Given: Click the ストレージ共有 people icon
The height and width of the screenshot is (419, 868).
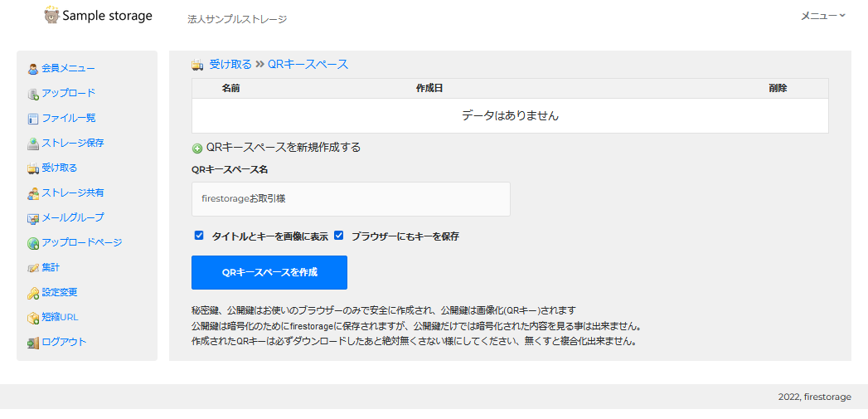Looking at the screenshot, I should (x=33, y=193).
